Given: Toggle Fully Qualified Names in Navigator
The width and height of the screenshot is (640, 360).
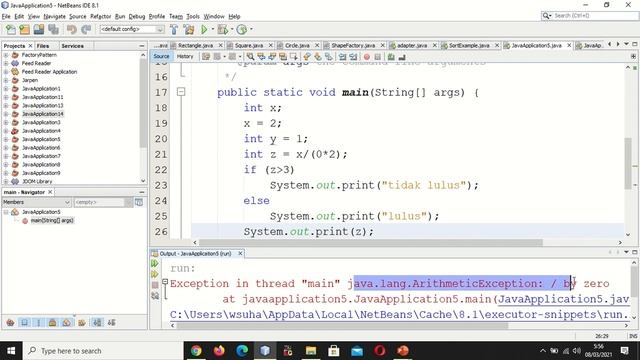Looking at the screenshot, I should tap(82, 322).
